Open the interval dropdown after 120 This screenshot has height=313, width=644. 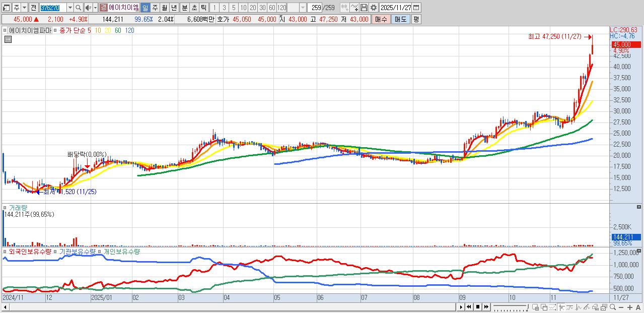(x=303, y=8)
